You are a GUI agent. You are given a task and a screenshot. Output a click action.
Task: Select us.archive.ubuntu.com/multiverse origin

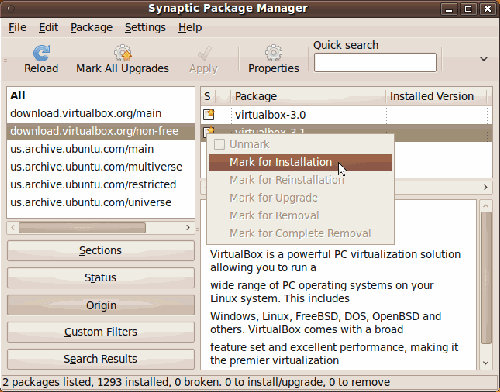click(101, 167)
